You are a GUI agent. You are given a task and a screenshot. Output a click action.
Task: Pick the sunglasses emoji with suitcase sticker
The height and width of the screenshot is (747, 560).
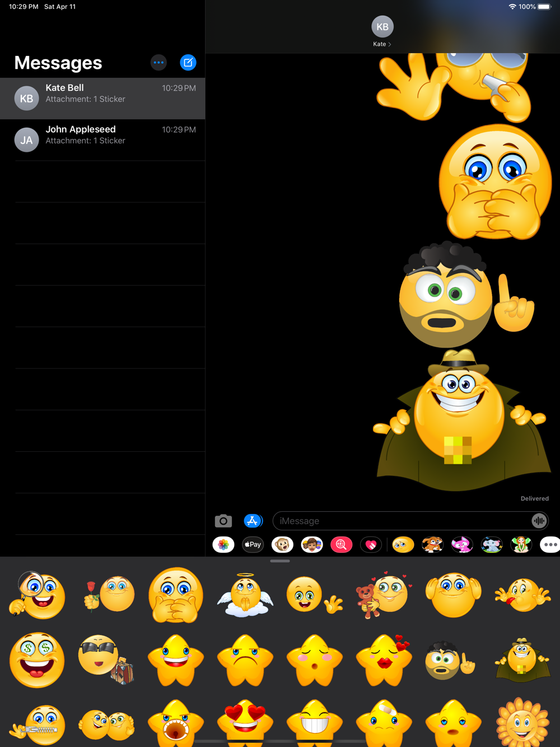(106, 660)
